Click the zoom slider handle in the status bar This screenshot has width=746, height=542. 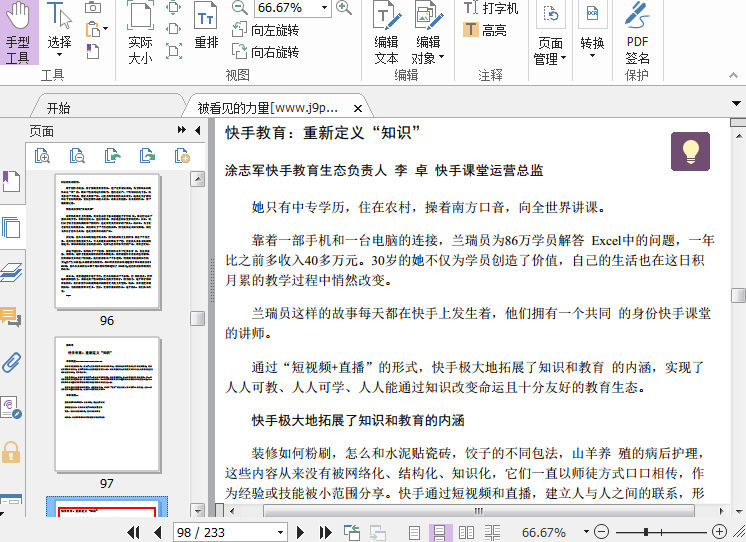(x=646, y=532)
